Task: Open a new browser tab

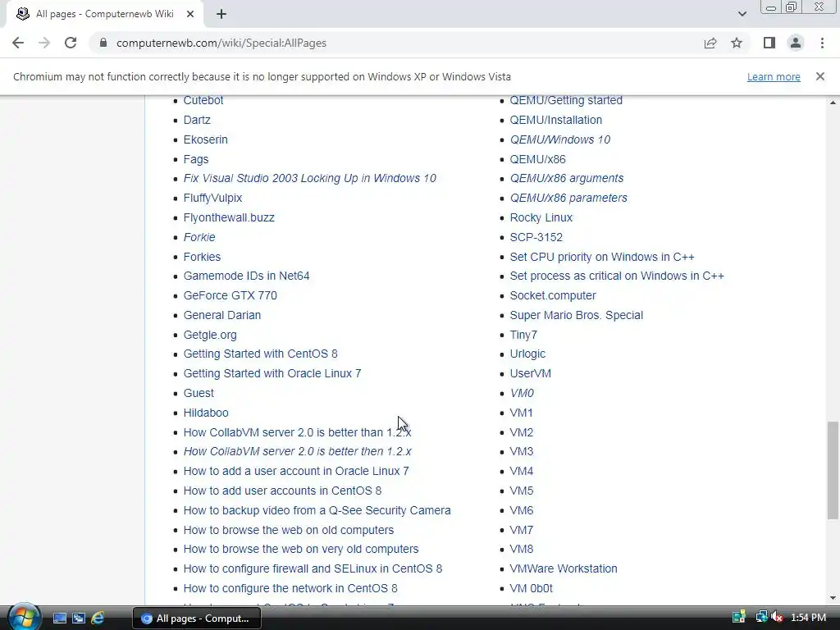Action: (x=221, y=14)
